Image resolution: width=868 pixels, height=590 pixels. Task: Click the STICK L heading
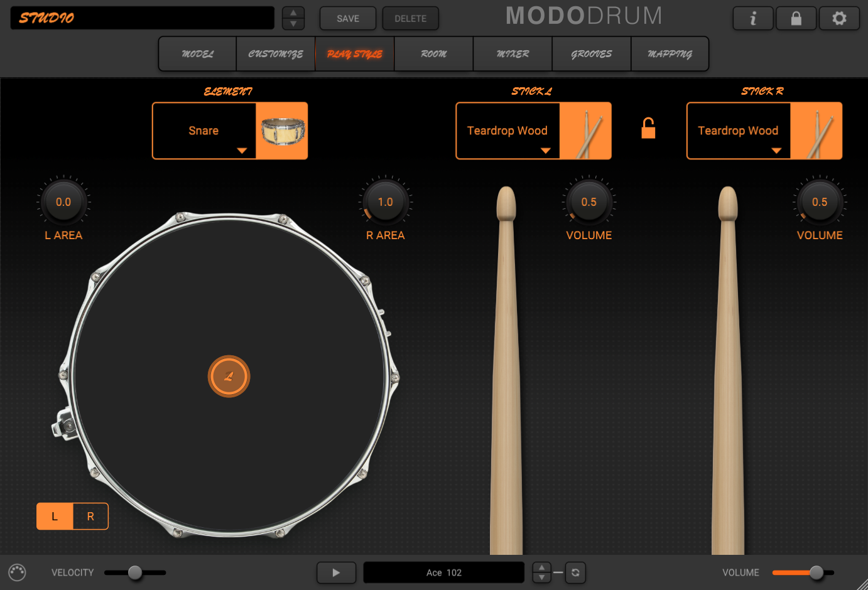point(532,92)
